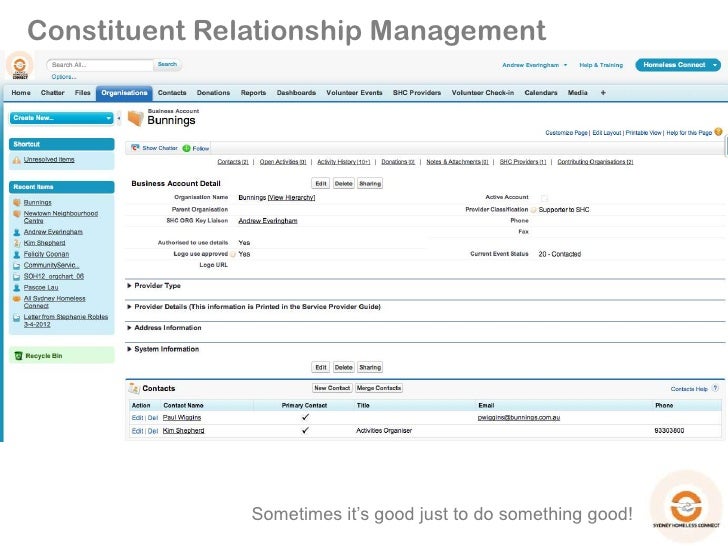The image size is (728, 546).
Task: Click the Provider Classification help icon
Action: tap(533, 210)
